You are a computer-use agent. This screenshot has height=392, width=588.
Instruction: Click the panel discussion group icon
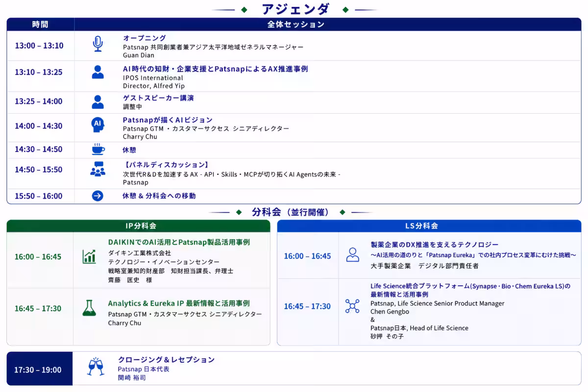click(x=98, y=169)
